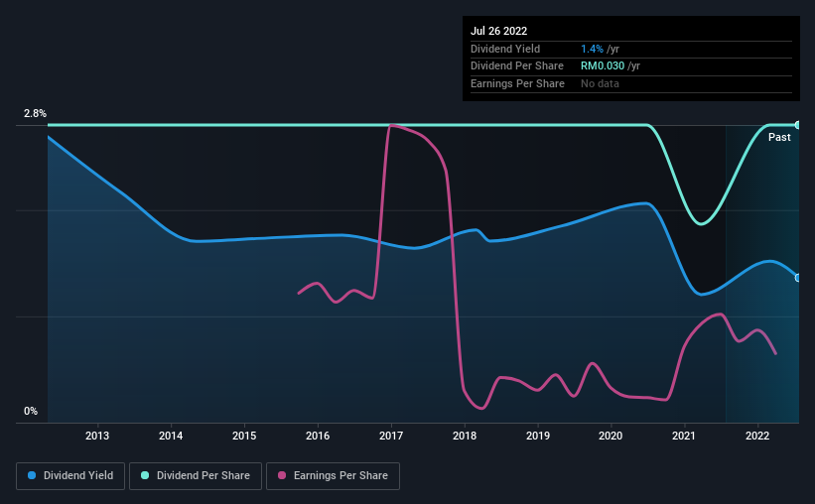This screenshot has width=815, height=504.
Task: Toggle the Dividend Per Share legend button
Action: point(196,476)
